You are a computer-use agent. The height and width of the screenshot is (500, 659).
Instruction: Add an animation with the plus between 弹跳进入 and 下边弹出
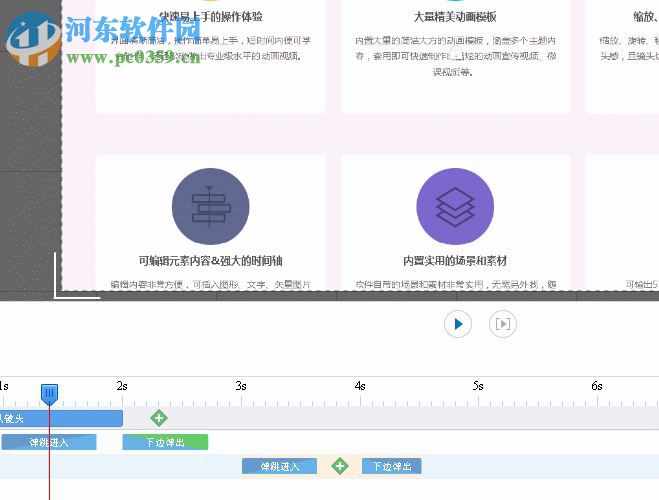pos(340,466)
